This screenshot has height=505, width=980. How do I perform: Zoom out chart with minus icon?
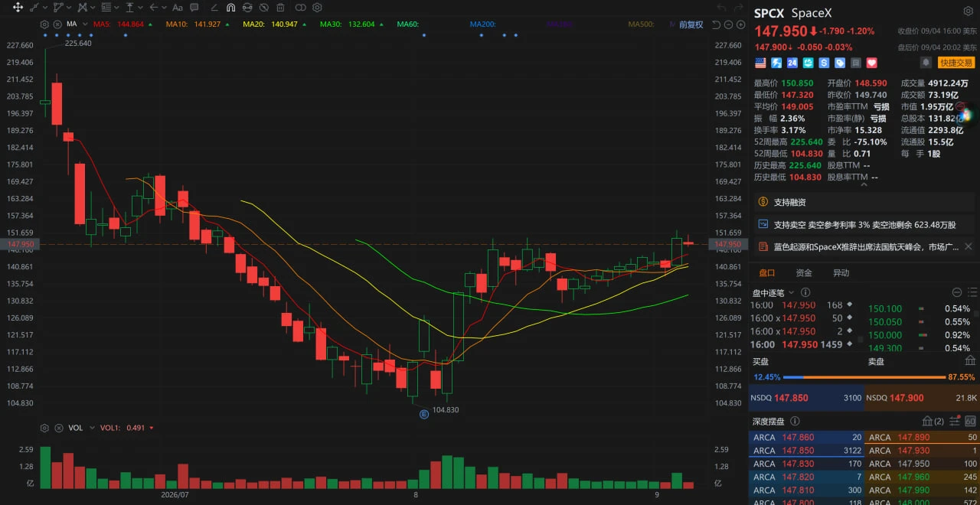coord(727,24)
